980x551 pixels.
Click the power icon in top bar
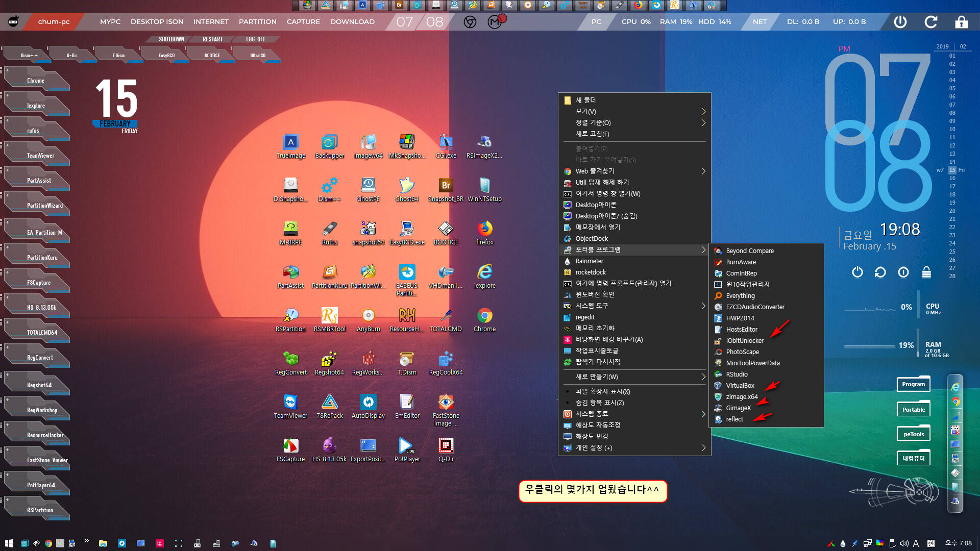pos(900,21)
